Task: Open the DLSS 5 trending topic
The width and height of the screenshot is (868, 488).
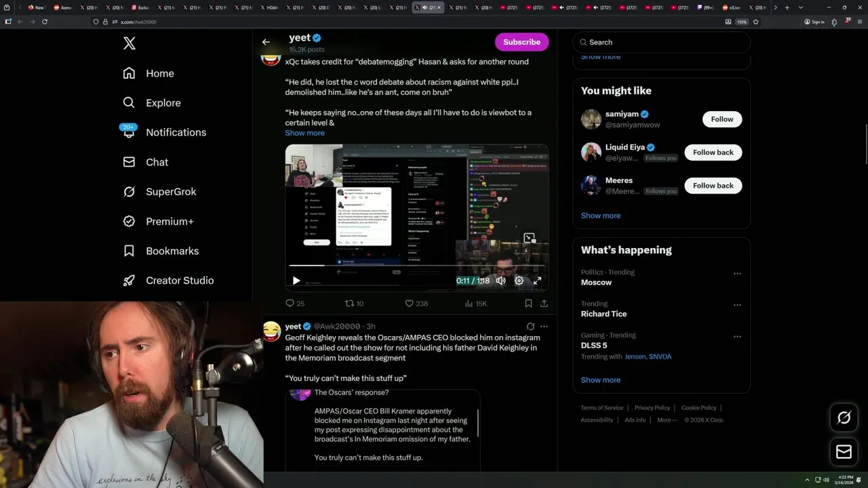Action: [x=595, y=346]
